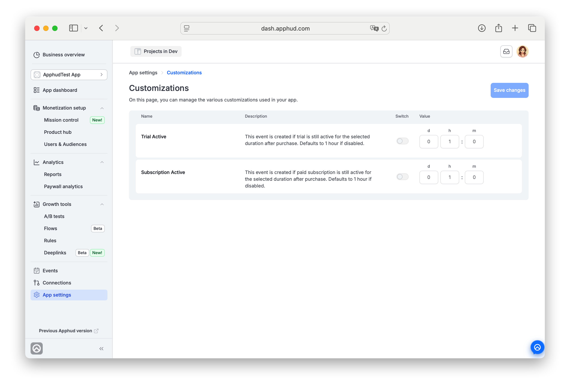Focus the Subscription Active days field
Image resolution: width=570 pixels, height=392 pixels.
coord(429,177)
